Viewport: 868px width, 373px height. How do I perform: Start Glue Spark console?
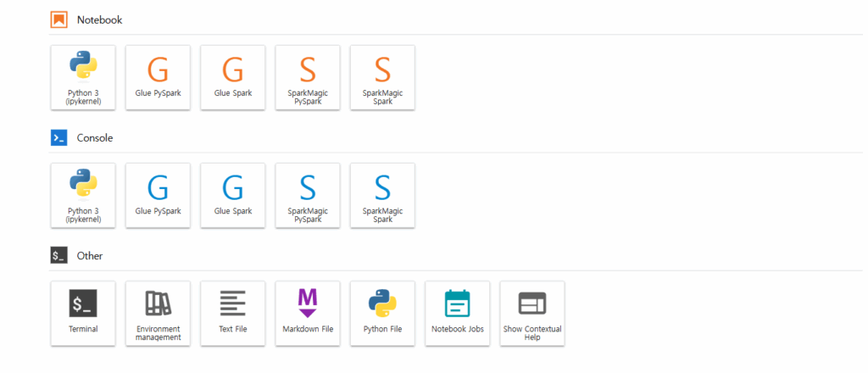(233, 195)
